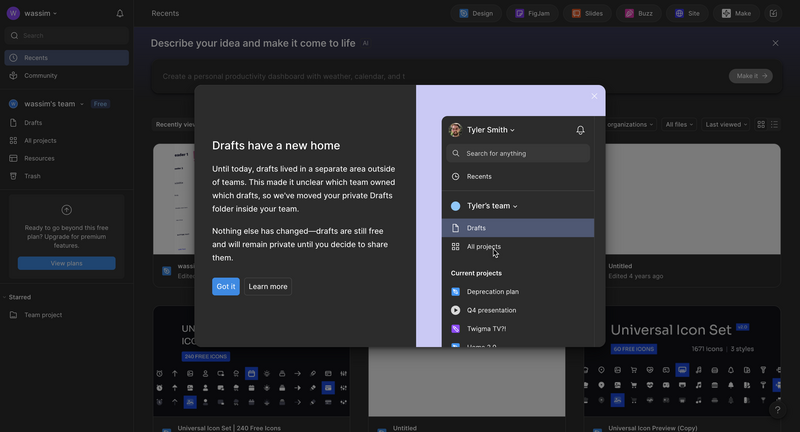Open the Universal Icon Set 60 icons thumbnail
Viewport: 800px width, 432px height.
coord(682,361)
